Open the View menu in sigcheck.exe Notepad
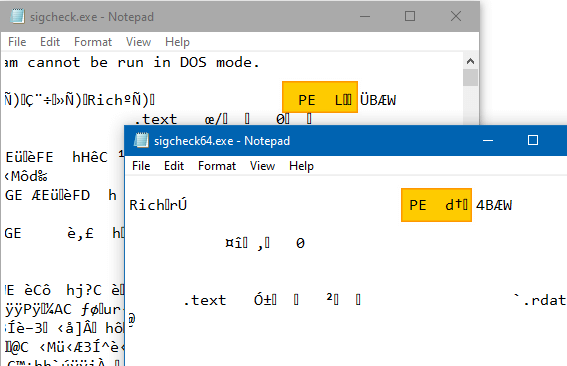Image resolution: width=567 pixels, height=366 pixels. [x=138, y=42]
